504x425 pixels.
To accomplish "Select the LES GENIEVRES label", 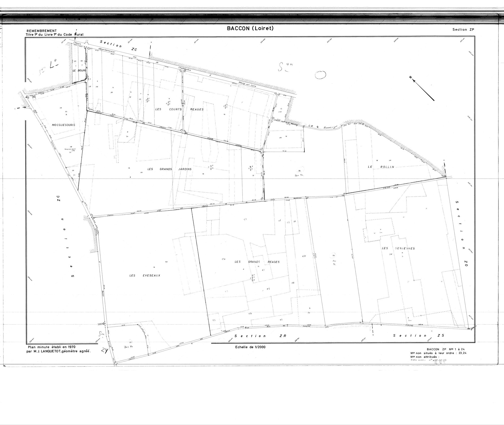I will [x=398, y=248].
